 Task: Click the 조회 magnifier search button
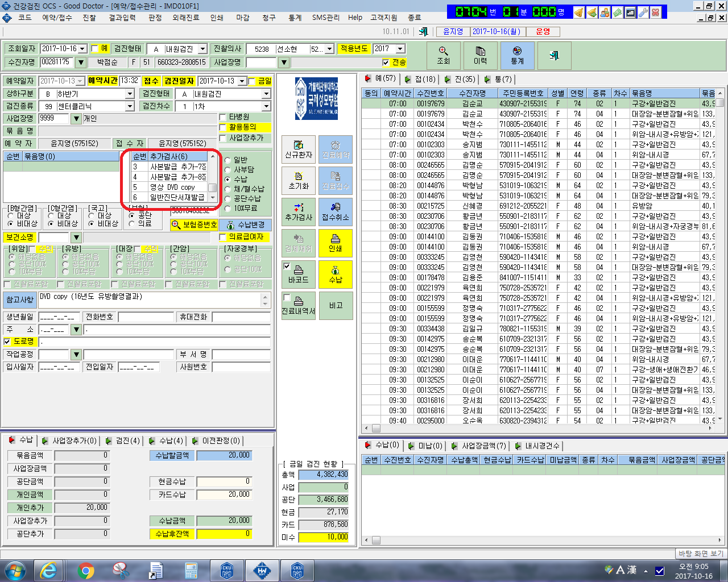coord(444,55)
